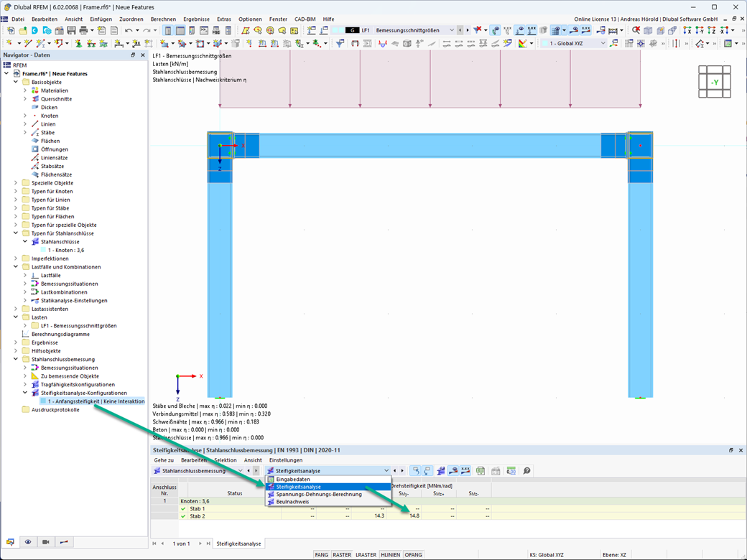This screenshot has width=747, height=560.
Task: Toggle HLINIEN guidelines in status bar
Action: tap(390, 555)
